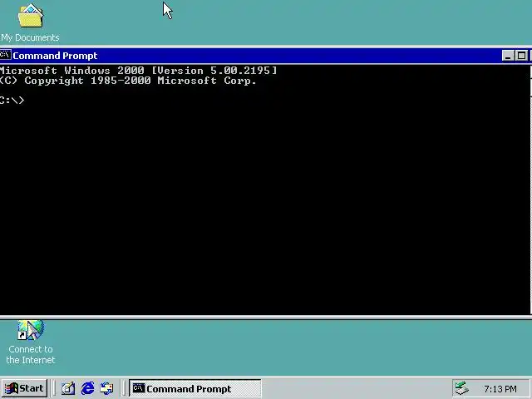Click the 7:13 PM clock

click(x=500, y=389)
